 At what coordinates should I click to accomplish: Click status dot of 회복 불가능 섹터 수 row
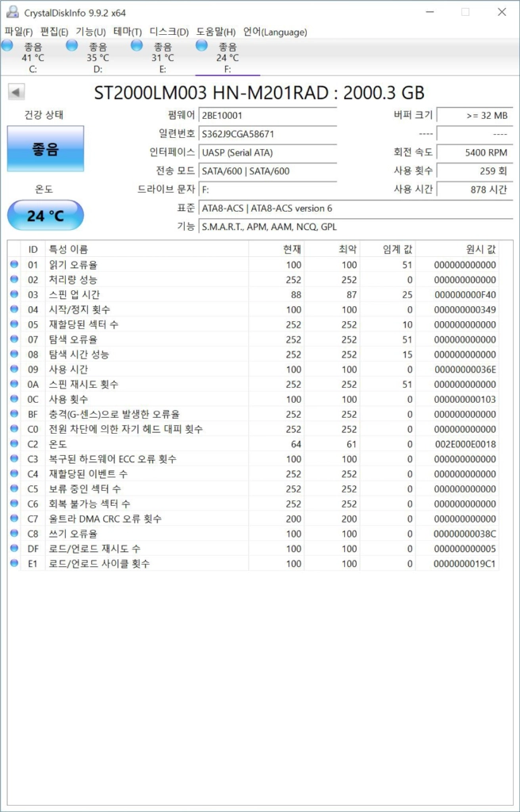(x=14, y=504)
